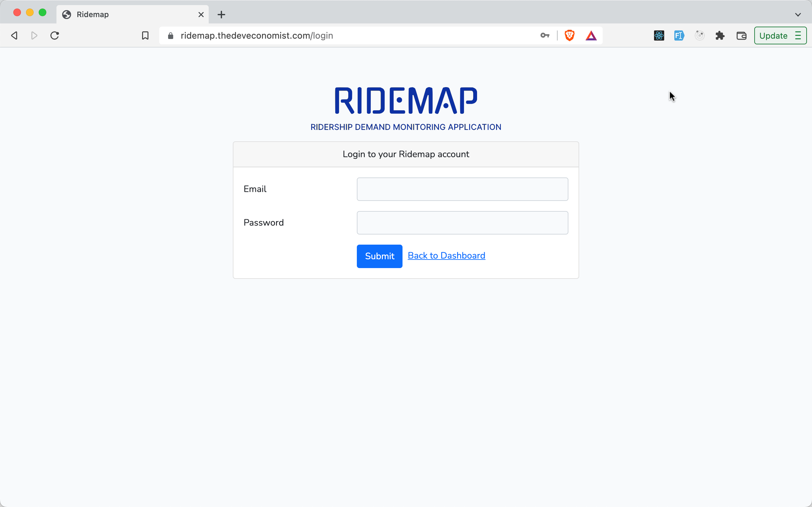Click inside the Email input field
The width and height of the screenshot is (812, 507).
point(462,189)
